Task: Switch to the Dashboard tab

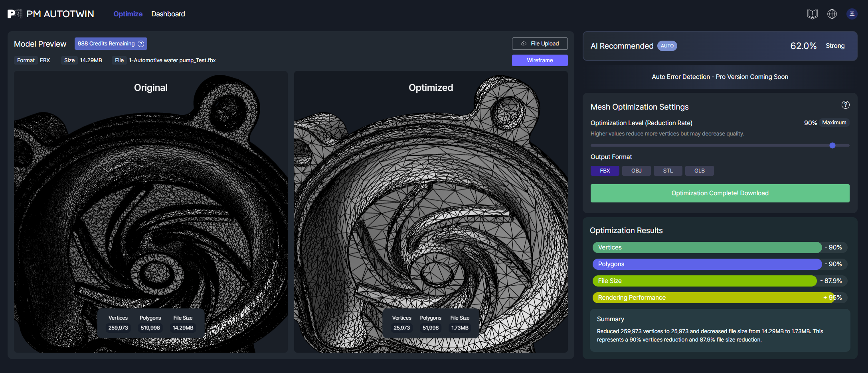Action: coord(168,14)
